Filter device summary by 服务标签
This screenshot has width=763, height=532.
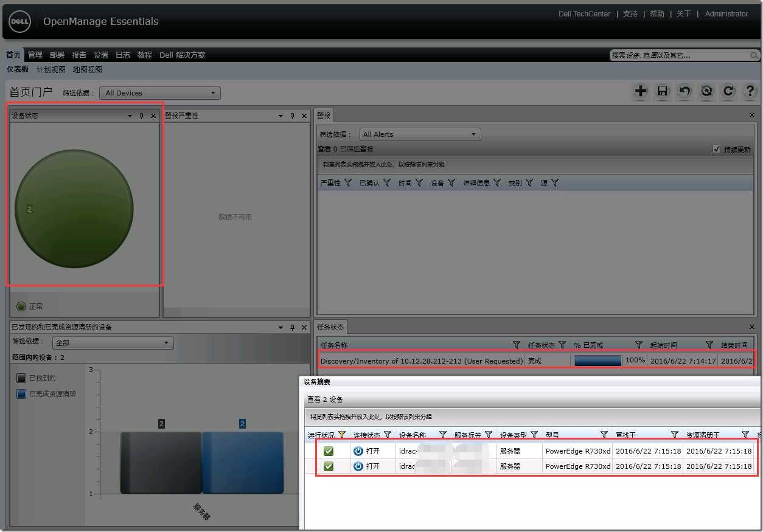489,435
